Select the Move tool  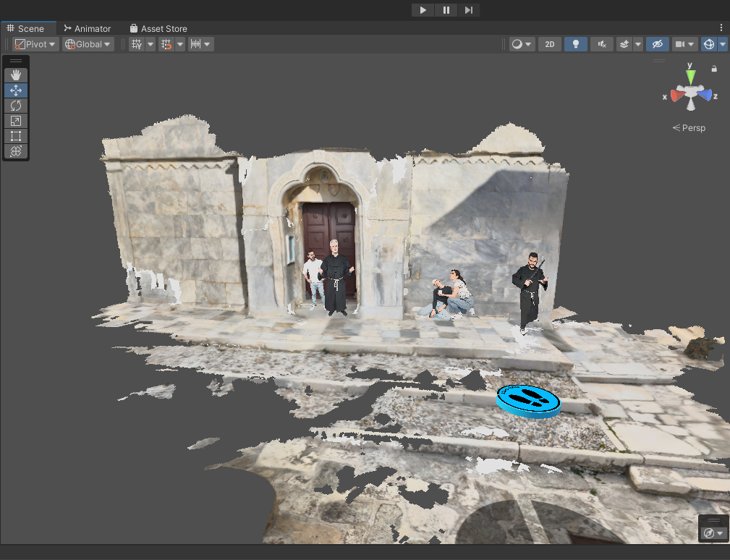click(x=16, y=90)
